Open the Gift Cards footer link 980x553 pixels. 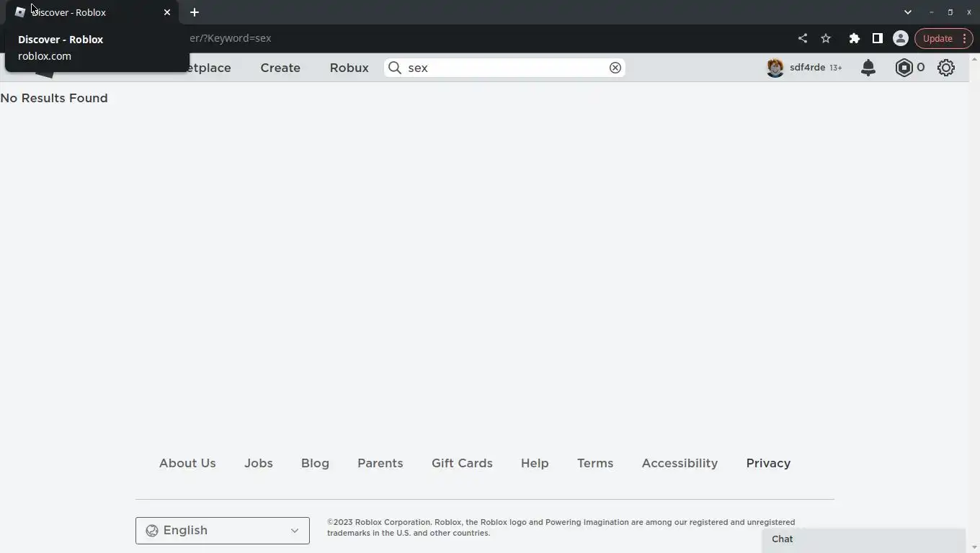click(462, 463)
